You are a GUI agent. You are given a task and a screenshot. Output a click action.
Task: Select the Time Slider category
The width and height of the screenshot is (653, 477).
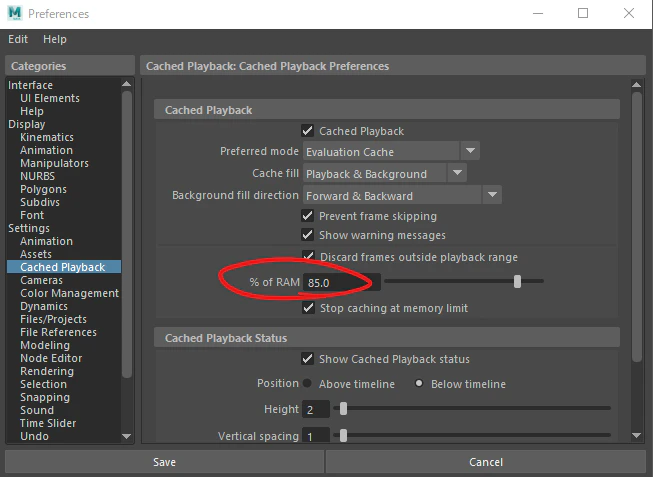point(48,423)
